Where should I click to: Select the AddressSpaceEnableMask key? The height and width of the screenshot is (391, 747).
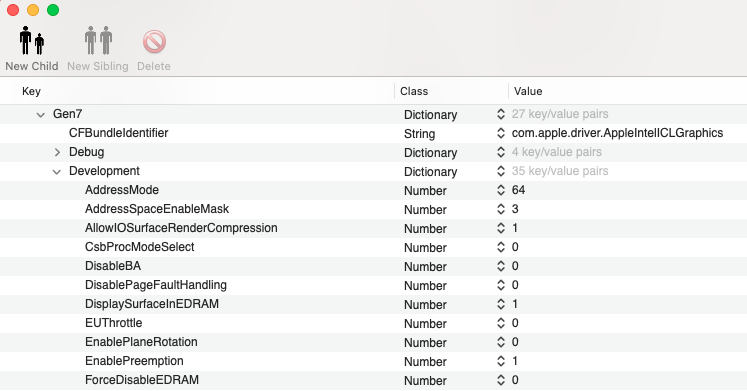pos(157,209)
